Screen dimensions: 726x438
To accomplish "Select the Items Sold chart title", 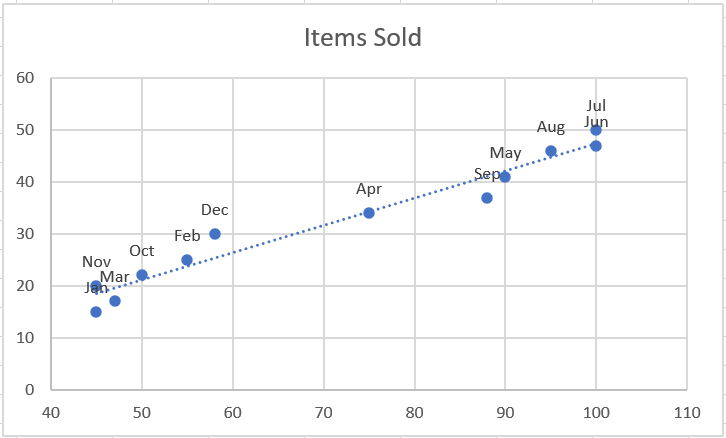I will pyautogui.click(x=363, y=38).
